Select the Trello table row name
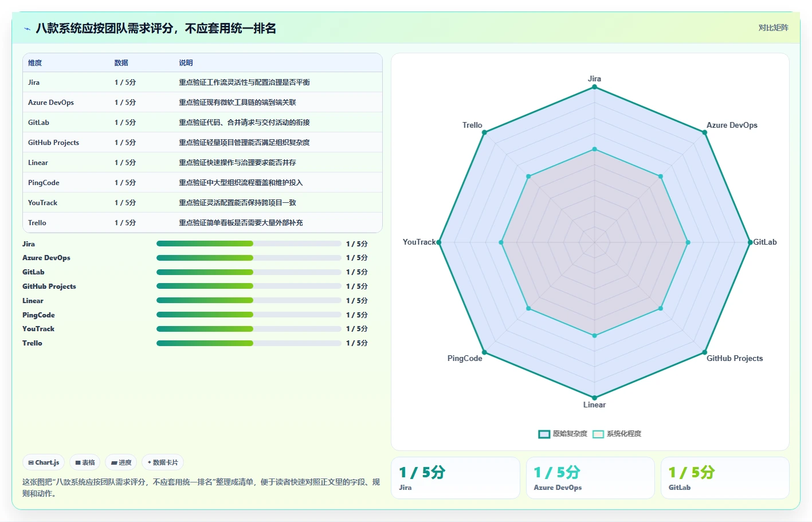This screenshot has height=522, width=812. (x=37, y=223)
